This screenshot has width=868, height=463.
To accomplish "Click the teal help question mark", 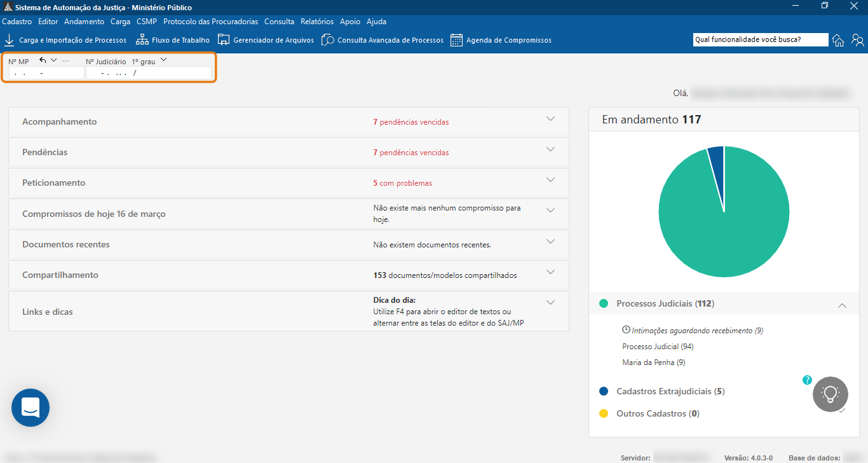I will coord(807,380).
